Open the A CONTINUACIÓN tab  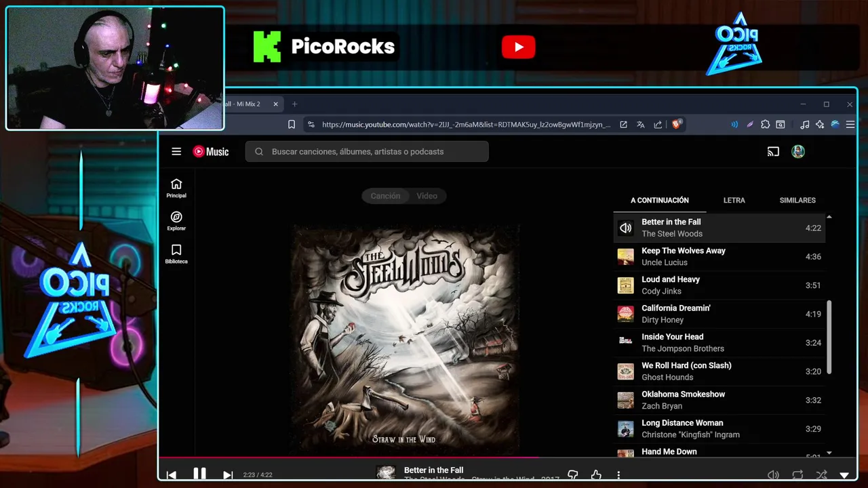(x=660, y=200)
